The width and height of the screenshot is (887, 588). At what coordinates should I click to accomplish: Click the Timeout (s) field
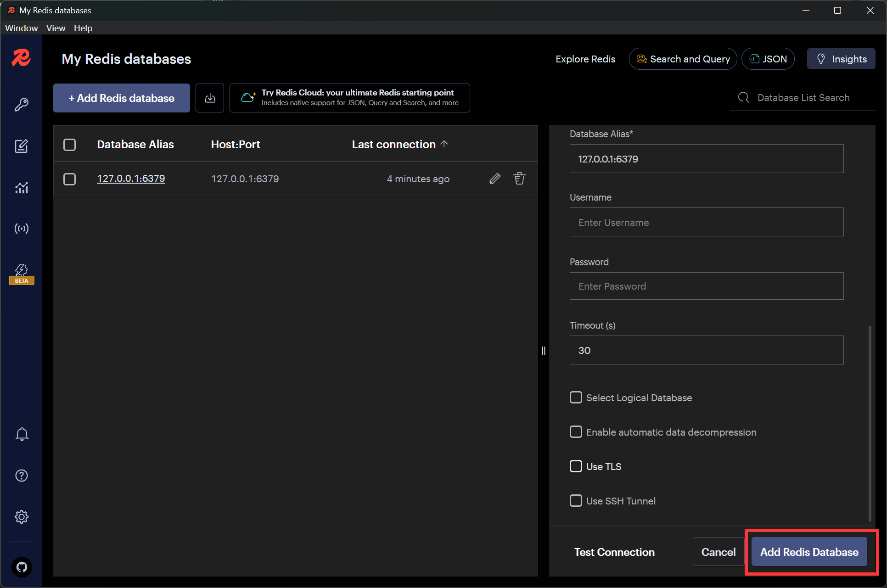[x=707, y=350]
